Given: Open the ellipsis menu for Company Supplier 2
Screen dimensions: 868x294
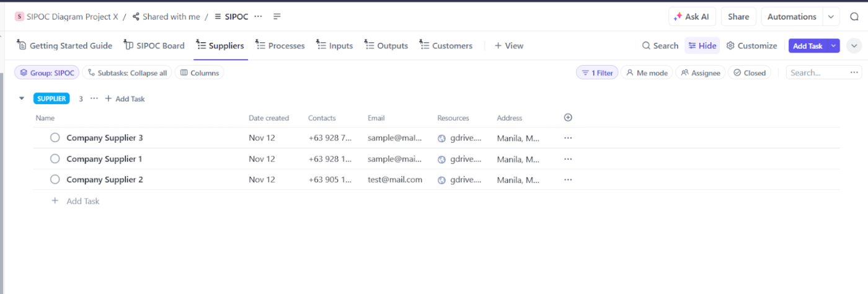Looking at the screenshot, I should point(568,179).
